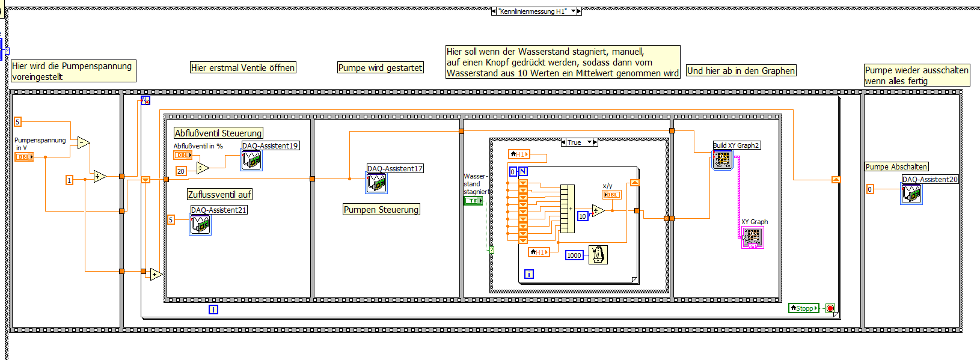
Task: Click the numeric constant 1000
Action: (574, 255)
